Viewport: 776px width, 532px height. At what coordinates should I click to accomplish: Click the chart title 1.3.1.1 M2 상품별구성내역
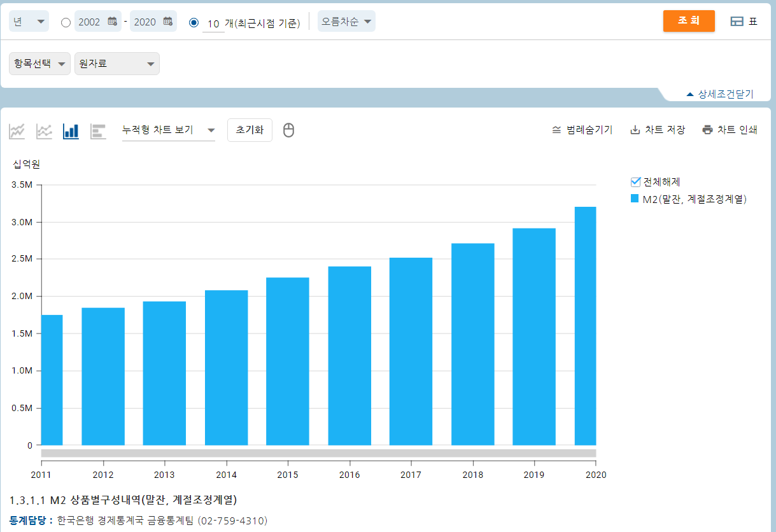123,500
